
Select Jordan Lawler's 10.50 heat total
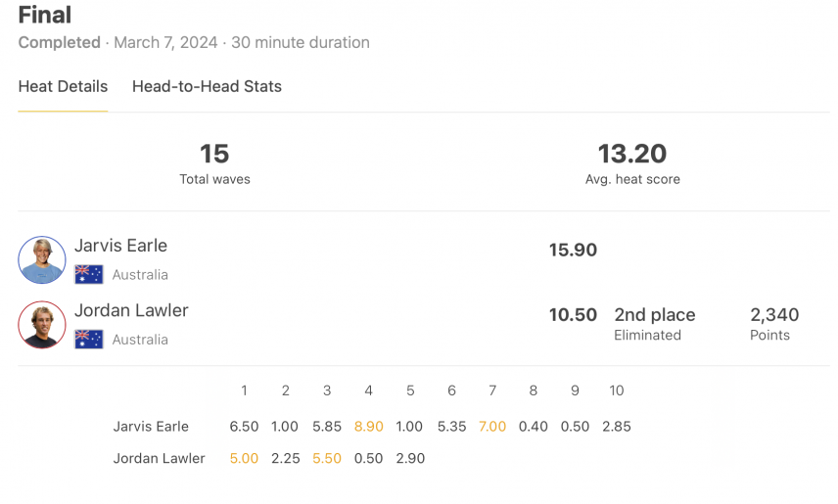pyautogui.click(x=573, y=314)
